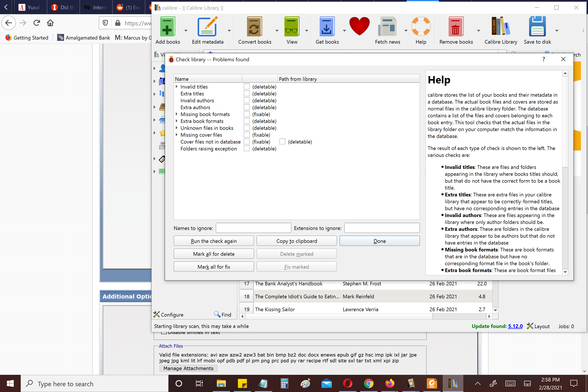Open the Get books store icon
The image size is (588, 392).
326,26
